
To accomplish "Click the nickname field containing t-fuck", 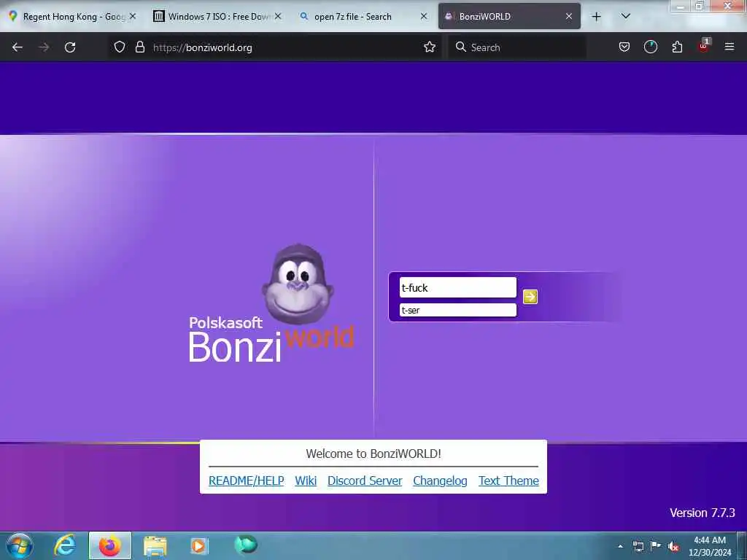I will coord(458,287).
